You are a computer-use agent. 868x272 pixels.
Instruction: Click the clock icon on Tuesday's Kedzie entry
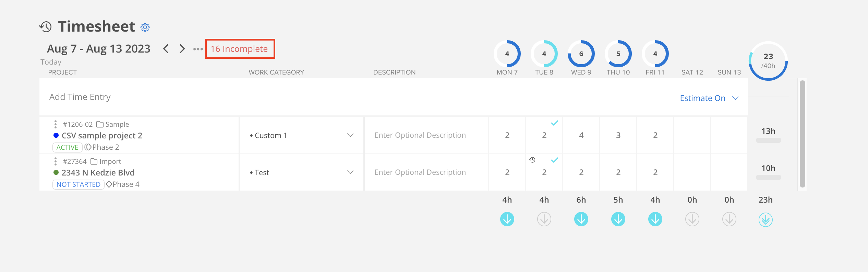tap(532, 159)
